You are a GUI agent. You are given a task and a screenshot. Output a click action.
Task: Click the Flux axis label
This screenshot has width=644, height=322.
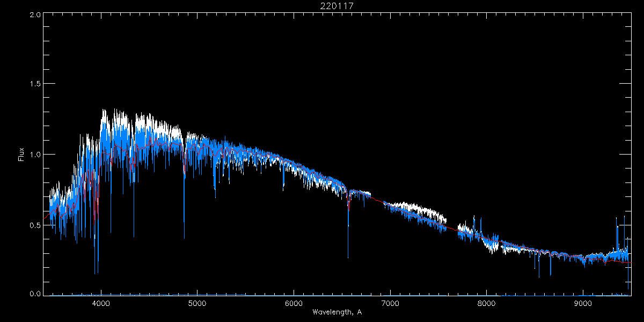coord(21,155)
